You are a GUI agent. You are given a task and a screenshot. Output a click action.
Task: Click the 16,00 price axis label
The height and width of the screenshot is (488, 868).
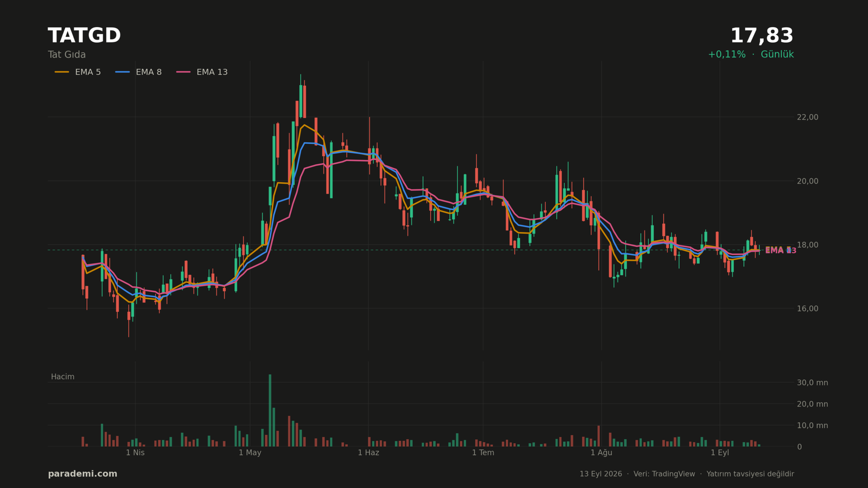tap(807, 309)
